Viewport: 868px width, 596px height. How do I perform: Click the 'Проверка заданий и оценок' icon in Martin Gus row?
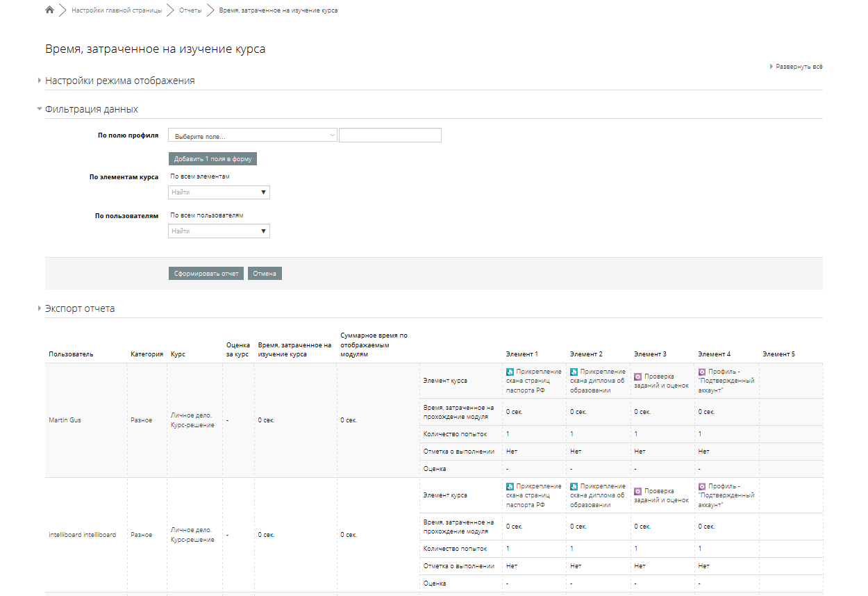tap(637, 376)
